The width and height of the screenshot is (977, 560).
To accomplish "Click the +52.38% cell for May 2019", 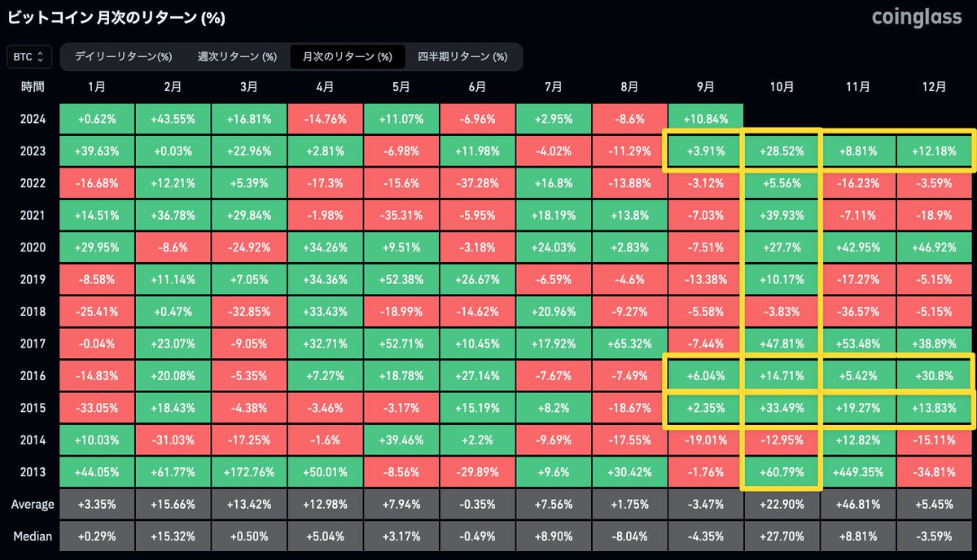I will (401, 279).
